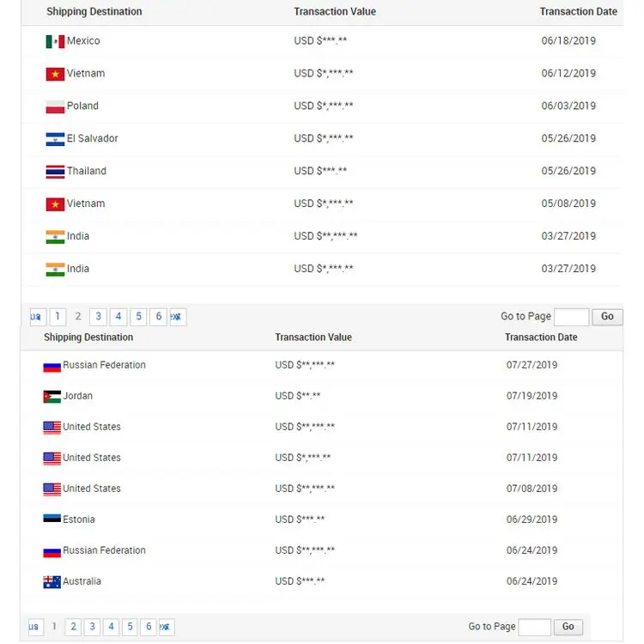Go to page 4 in lower pagination
This screenshot has height=644, width=644.
(x=112, y=627)
